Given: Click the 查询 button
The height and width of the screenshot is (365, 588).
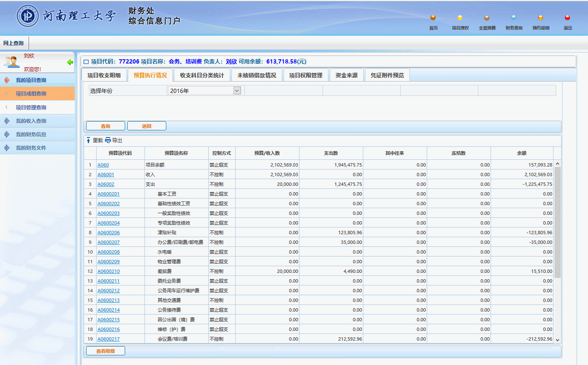Looking at the screenshot, I should [105, 126].
